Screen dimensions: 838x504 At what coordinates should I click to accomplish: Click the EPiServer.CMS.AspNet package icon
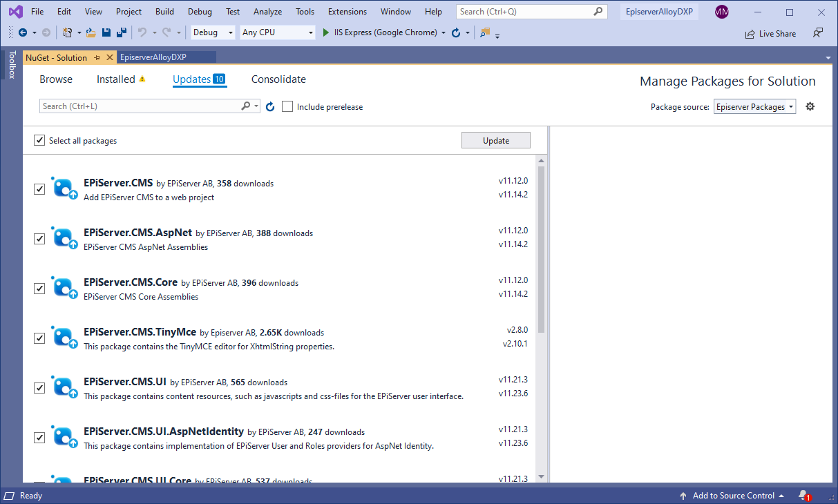(65, 238)
